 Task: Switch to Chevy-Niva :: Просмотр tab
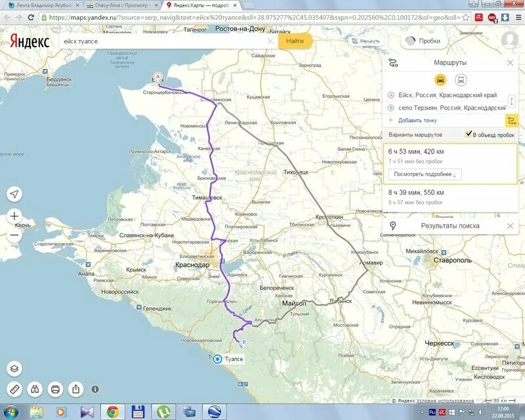(x=123, y=5)
